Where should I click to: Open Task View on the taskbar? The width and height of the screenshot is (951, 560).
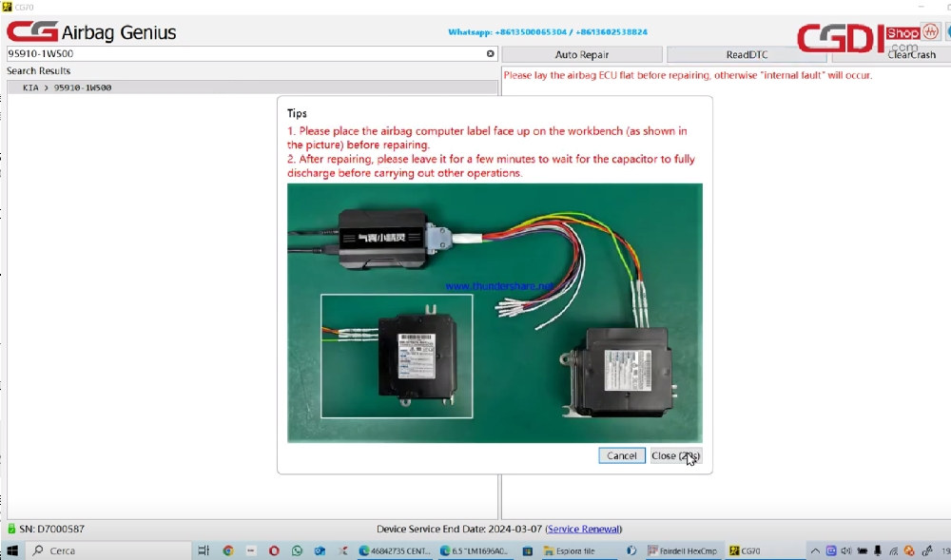[204, 550]
